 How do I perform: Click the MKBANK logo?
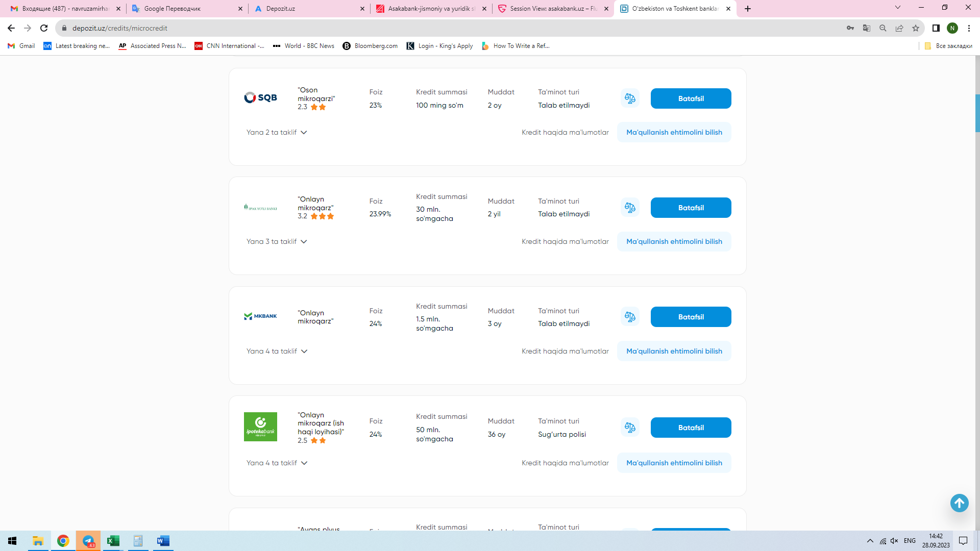click(x=260, y=316)
